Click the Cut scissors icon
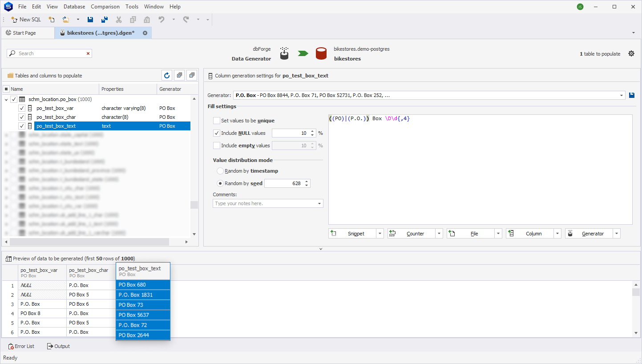642x364 pixels. pyautogui.click(x=119, y=20)
